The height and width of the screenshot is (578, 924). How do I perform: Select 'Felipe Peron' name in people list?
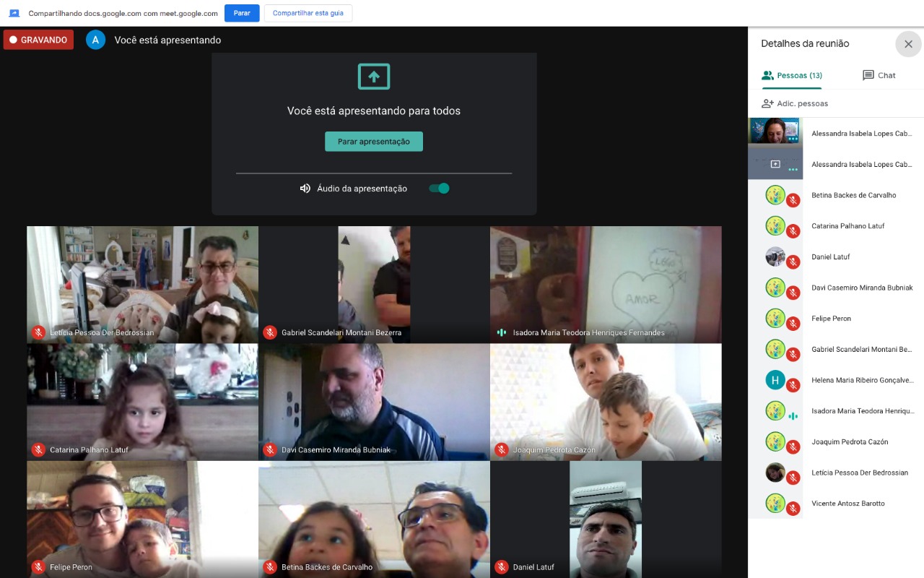click(x=831, y=319)
